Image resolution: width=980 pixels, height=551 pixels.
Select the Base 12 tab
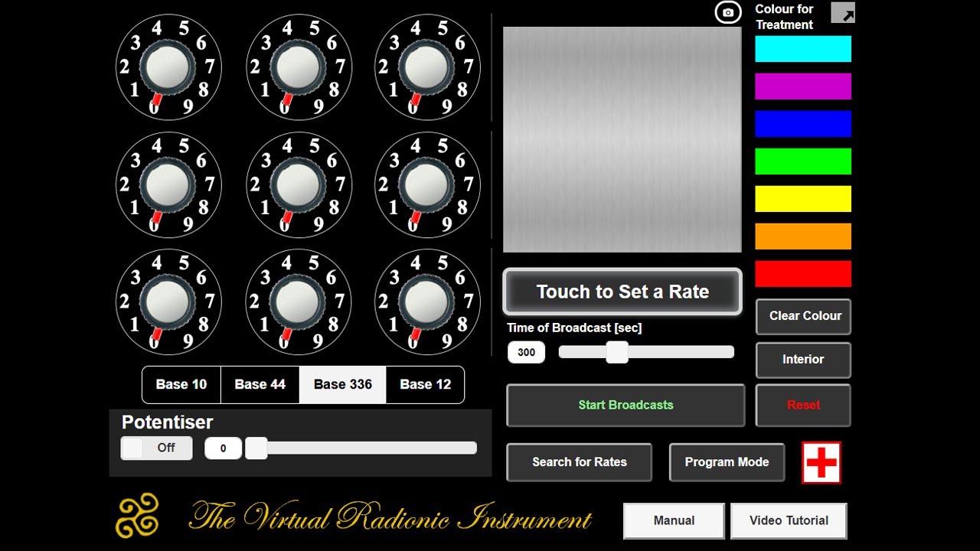pyautogui.click(x=426, y=384)
